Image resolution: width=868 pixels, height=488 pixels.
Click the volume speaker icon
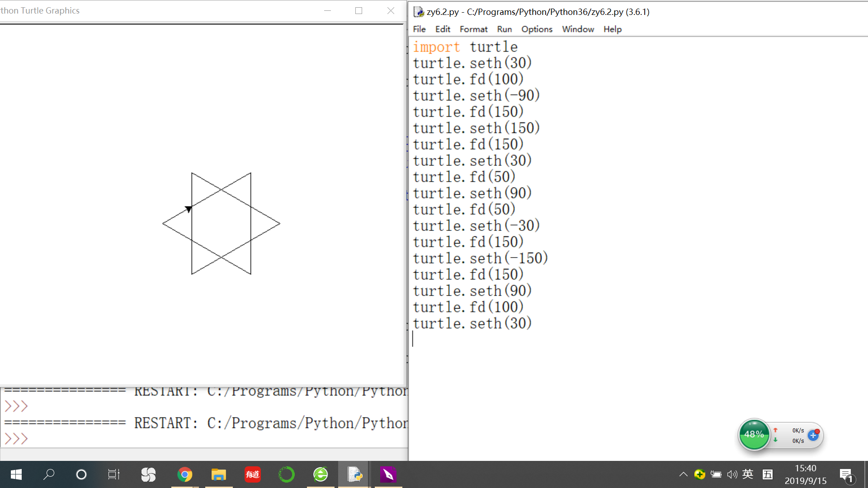(x=732, y=474)
